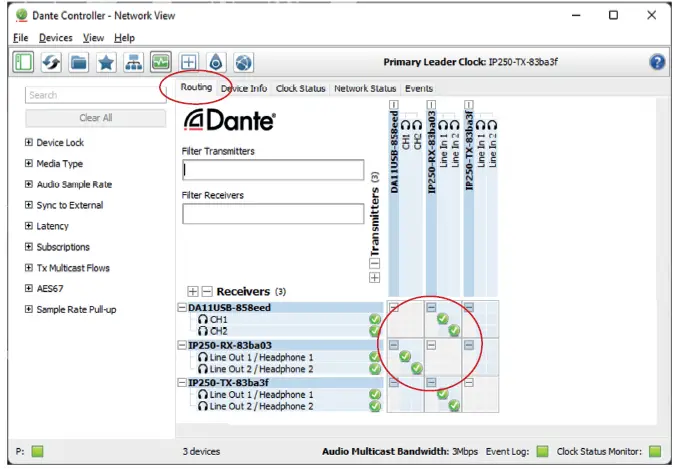Viewport: 677px width, 469px height.
Task: Click the star favorites toolbar icon
Action: 106,63
